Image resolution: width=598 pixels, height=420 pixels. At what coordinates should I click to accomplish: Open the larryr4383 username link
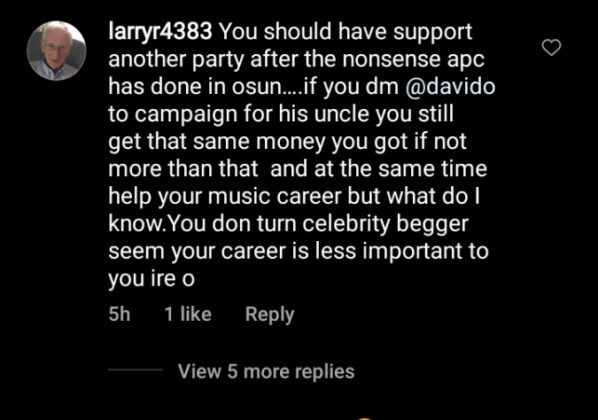(160, 31)
